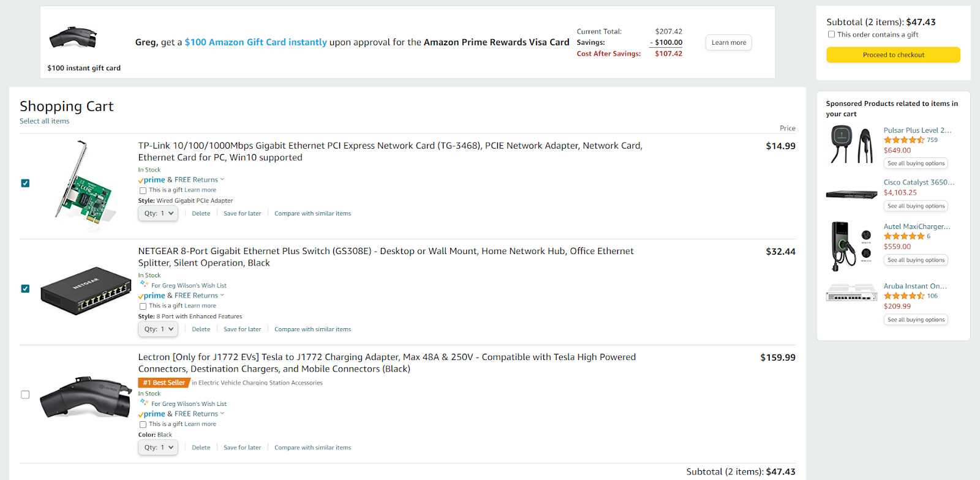This screenshot has height=480, width=980.
Task: Click prime logo under NETGEAR item
Action: click(152, 296)
